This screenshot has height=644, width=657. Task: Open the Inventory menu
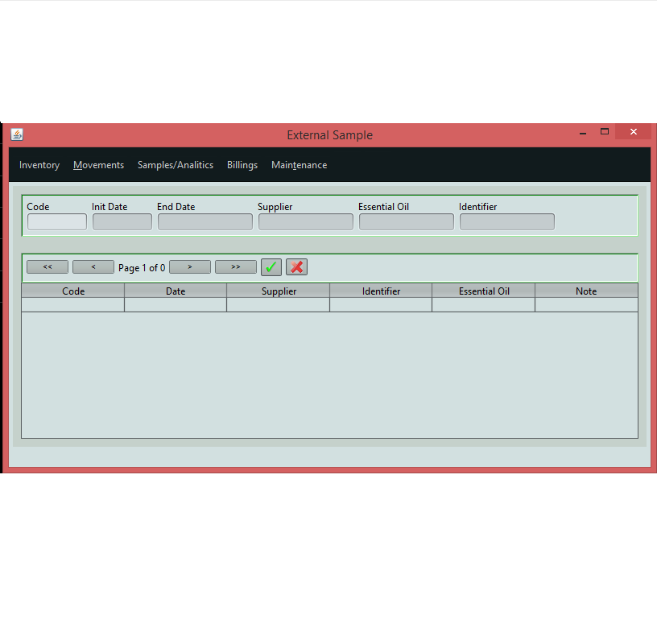[x=39, y=165]
